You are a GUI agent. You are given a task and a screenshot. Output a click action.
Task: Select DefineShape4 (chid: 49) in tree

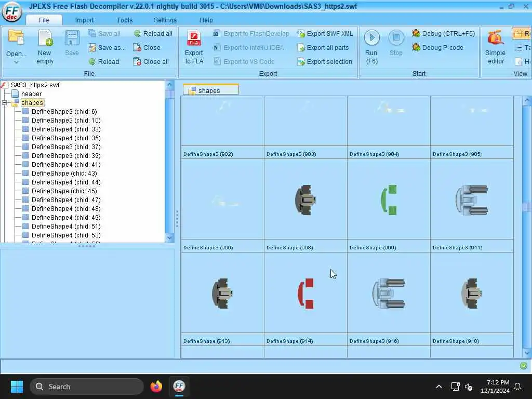[66, 218]
